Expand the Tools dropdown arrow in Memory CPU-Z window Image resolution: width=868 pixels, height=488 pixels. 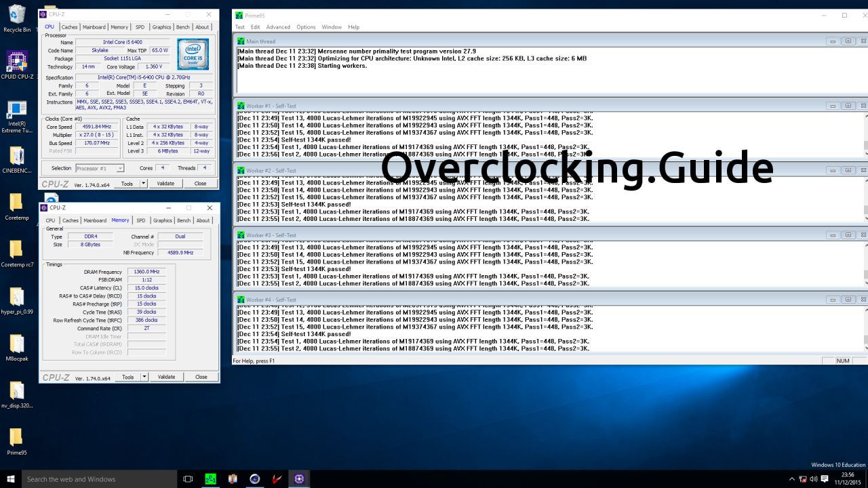(x=144, y=377)
